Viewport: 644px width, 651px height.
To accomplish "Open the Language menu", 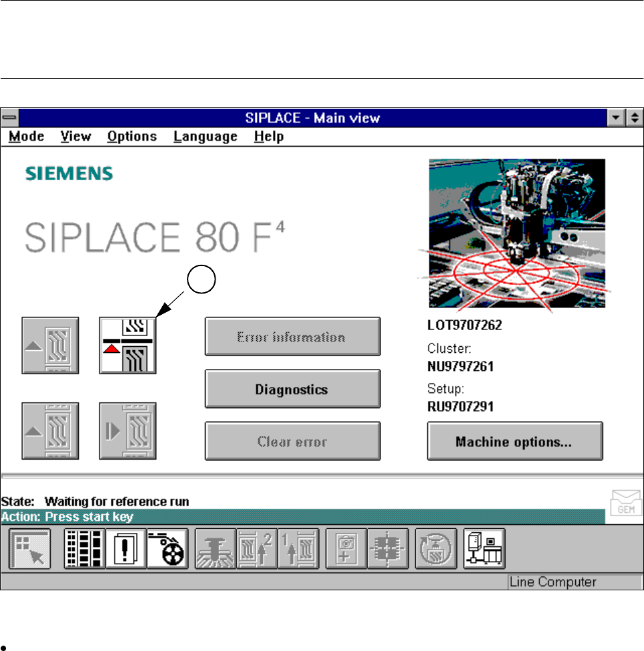I will [206, 136].
